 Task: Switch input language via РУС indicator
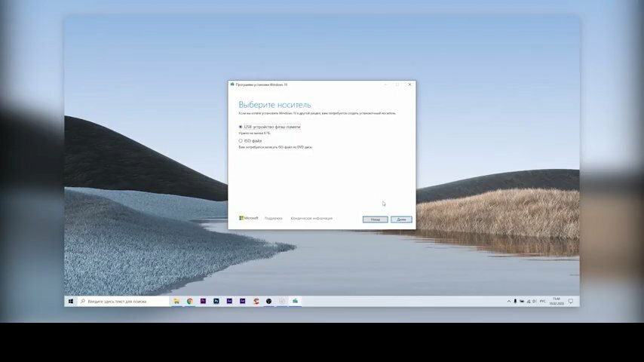(542, 301)
